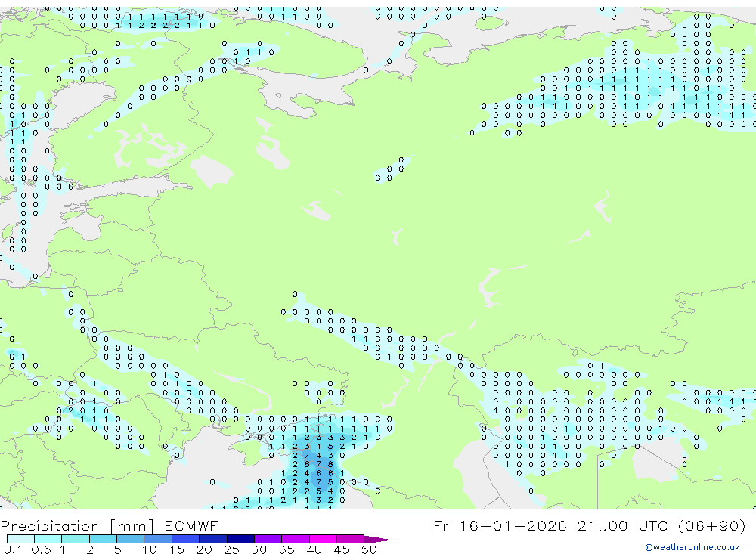The image size is (756, 554).
Task: Click the '40' legend label
Action: 314,549
